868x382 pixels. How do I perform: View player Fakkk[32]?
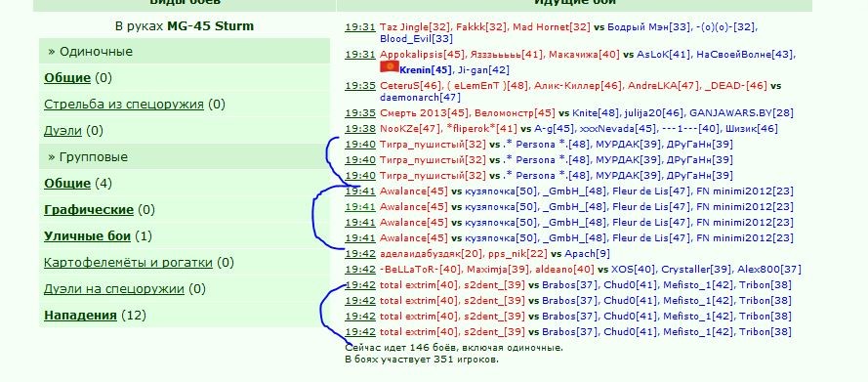(x=482, y=27)
